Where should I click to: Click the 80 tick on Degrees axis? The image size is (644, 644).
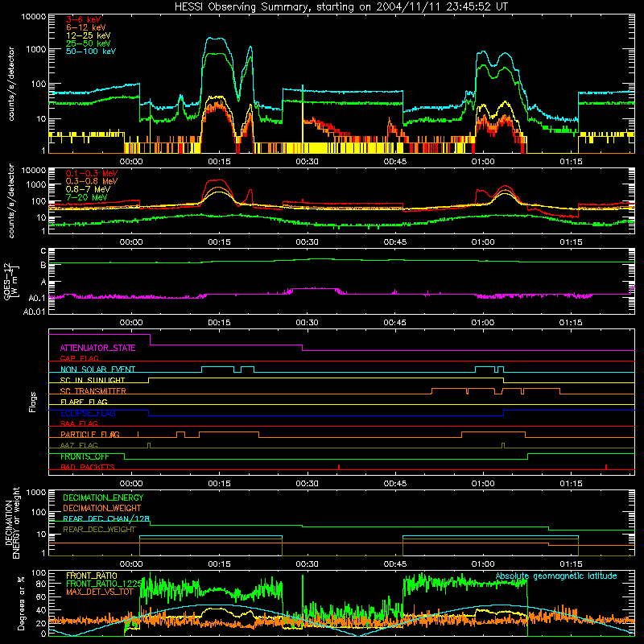[x=41, y=584]
